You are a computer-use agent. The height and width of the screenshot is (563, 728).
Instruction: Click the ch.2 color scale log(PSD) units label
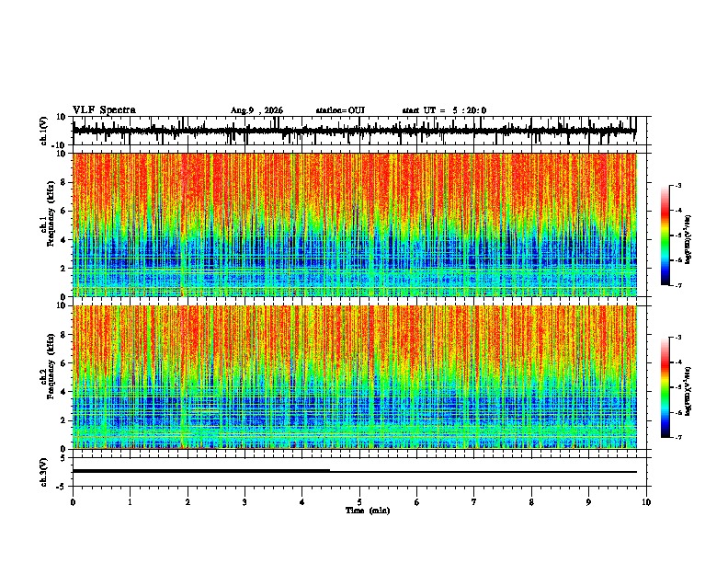[688, 391]
